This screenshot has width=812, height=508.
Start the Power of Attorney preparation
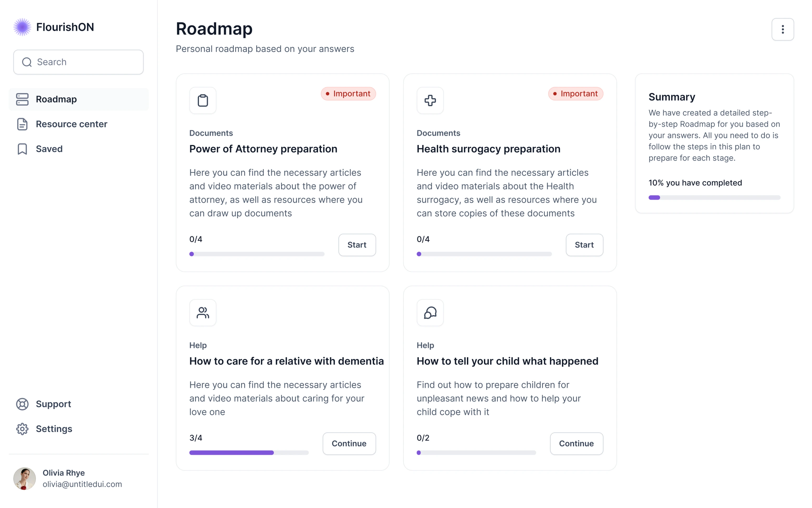pos(357,245)
